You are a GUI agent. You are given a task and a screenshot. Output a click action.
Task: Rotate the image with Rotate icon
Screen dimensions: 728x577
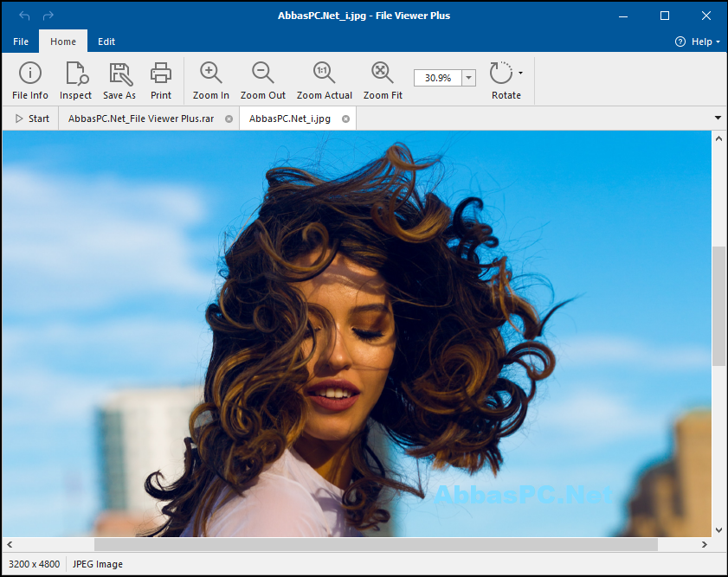click(501, 74)
